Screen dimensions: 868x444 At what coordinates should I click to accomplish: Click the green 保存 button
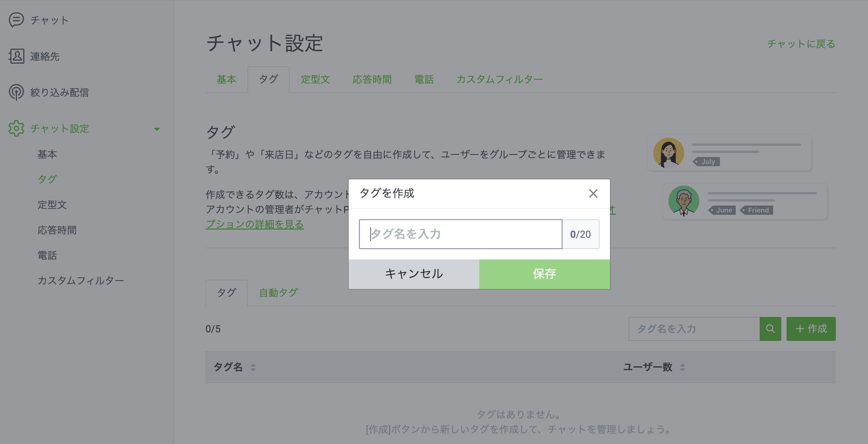tap(545, 274)
